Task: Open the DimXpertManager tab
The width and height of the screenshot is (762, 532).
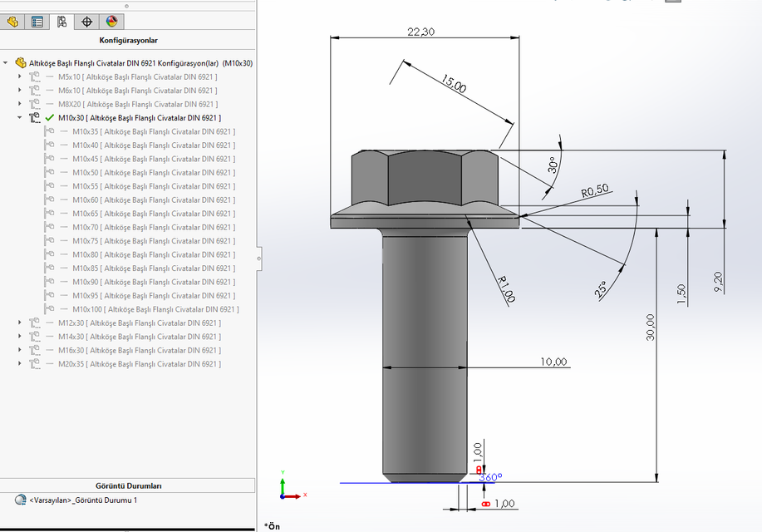Action: coord(87,22)
